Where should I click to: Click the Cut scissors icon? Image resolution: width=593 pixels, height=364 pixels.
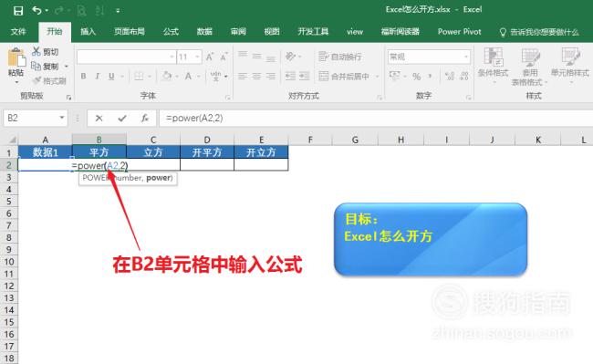(36, 51)
